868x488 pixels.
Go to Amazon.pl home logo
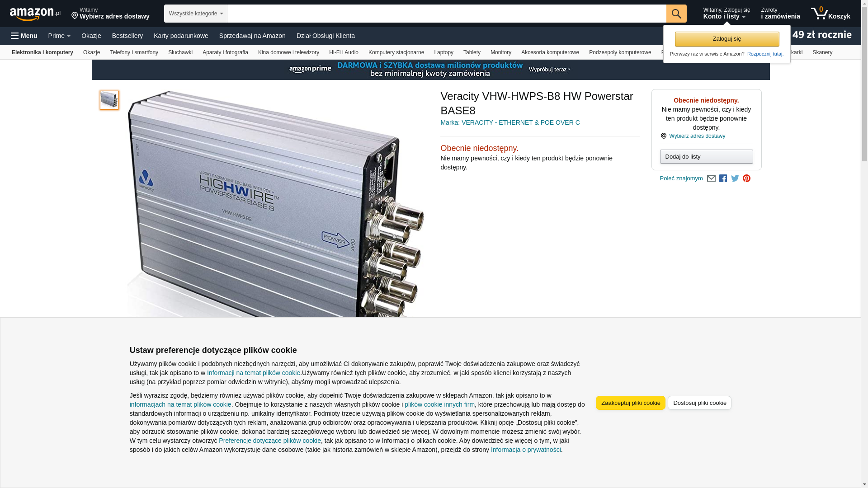pos(35,14)
